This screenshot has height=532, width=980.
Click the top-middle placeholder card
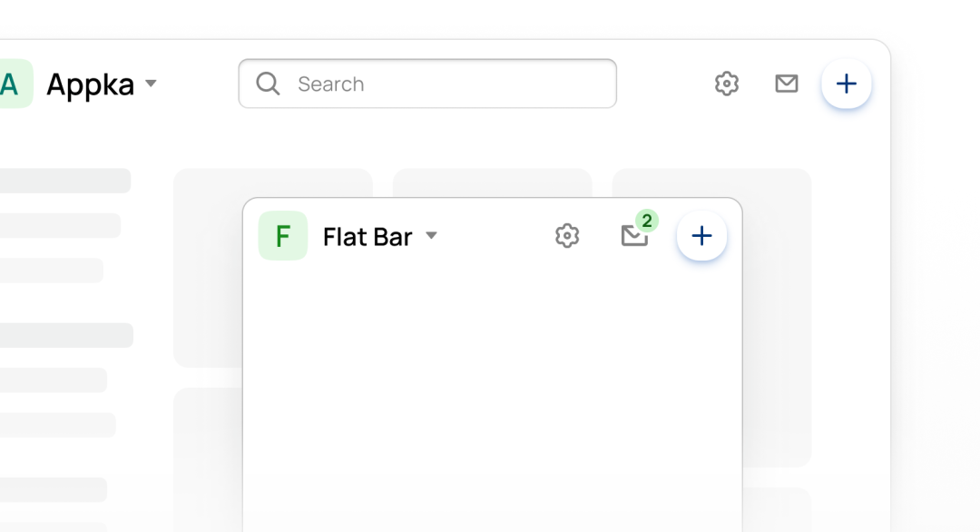pyautogui.click(x=493, y=182)
